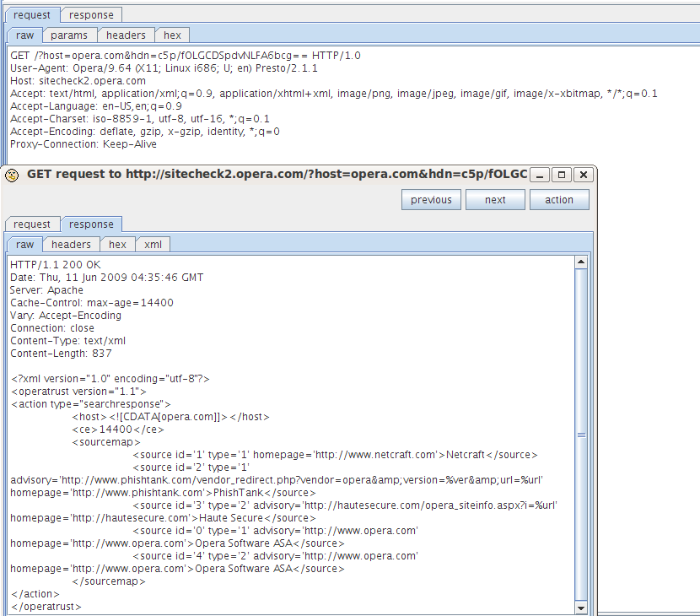
Task: Click the 'Server: Apache' header line
Action: point(46,290)
